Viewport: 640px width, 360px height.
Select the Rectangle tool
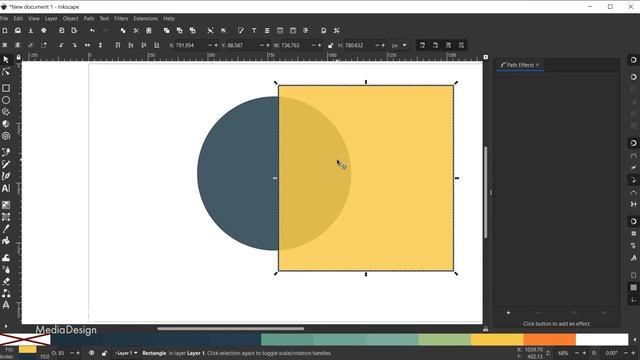[6, 88]
